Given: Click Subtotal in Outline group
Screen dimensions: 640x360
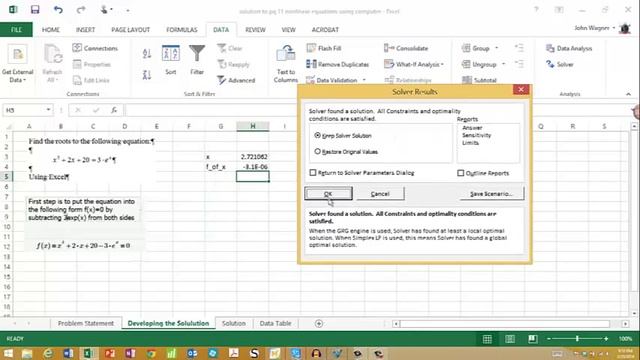Looking at the screenshot, I should point(480,80).
